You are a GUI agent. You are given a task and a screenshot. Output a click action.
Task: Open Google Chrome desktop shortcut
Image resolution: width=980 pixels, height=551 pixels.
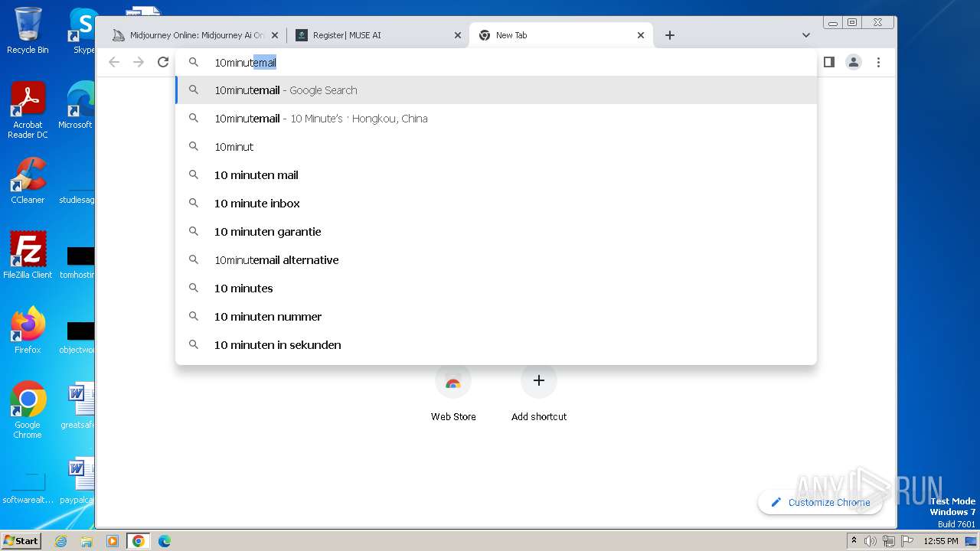pyautogui.click(x=28, y=410)
